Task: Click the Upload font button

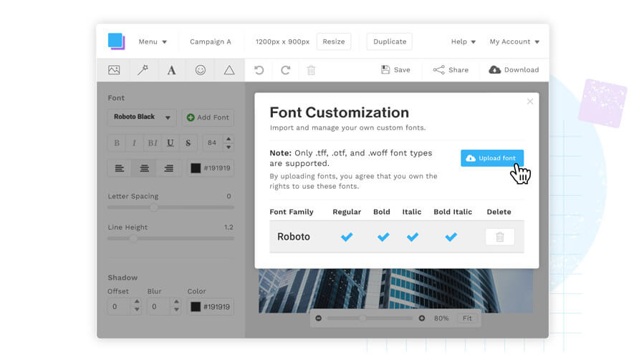Action: (x=491, y=158)
